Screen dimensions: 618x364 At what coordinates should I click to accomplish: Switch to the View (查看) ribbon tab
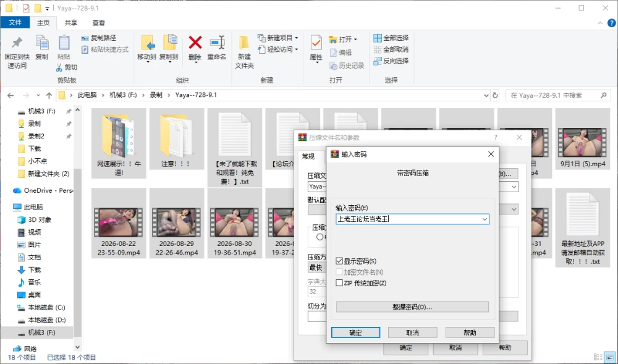(x=98, y=23)
